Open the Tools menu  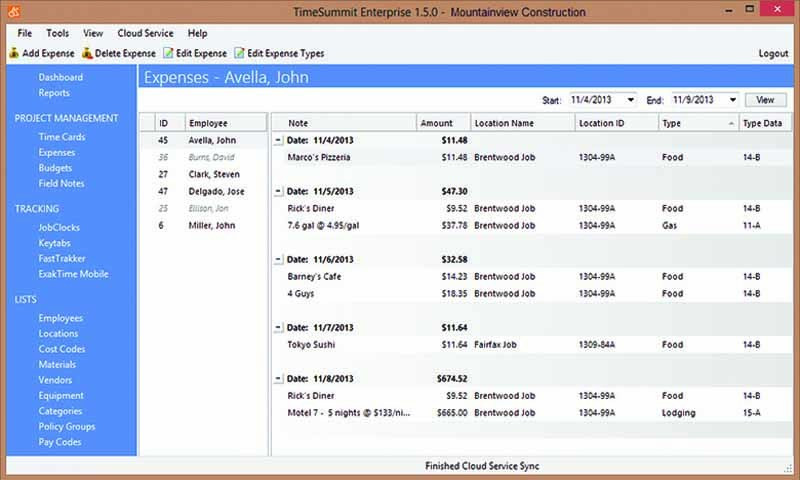[58, 33]
